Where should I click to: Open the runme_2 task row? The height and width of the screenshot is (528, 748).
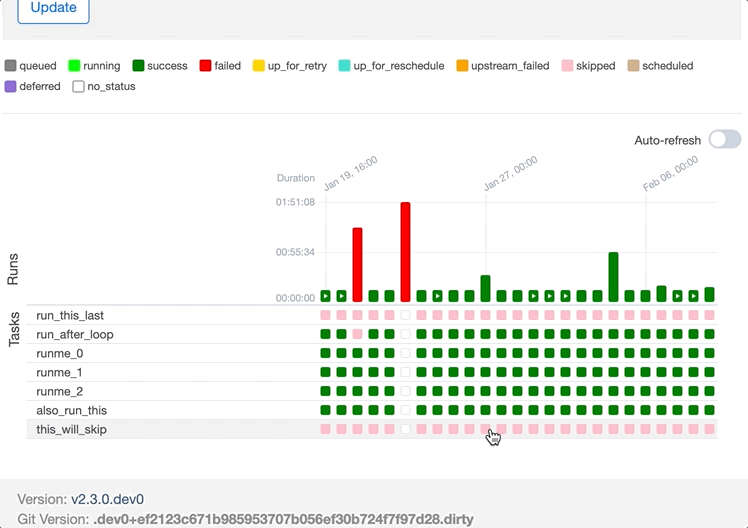372,391
